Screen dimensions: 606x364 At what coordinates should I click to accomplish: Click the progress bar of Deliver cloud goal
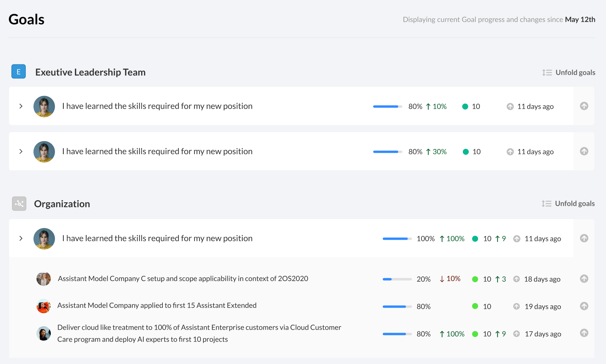tap(397, 334)
